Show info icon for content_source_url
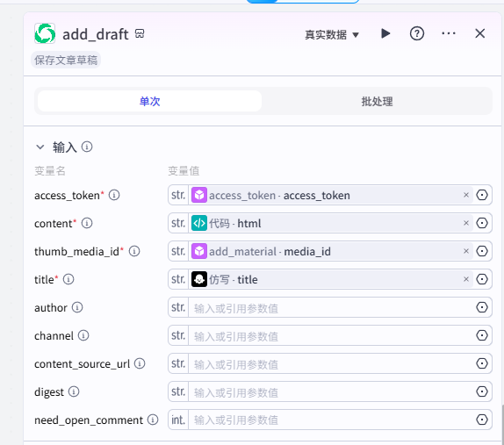The width and height of the screenshot is (504, 445). click(x=140, y=363)
